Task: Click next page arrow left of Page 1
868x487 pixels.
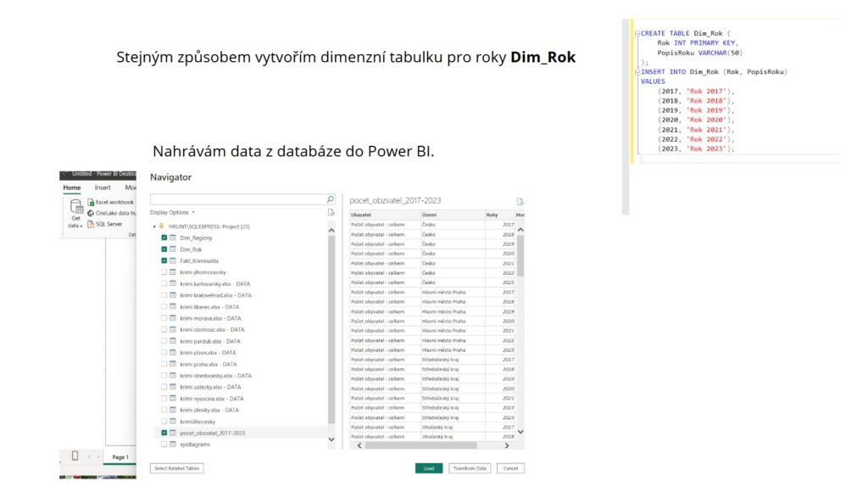Action: tap(99, 457)
